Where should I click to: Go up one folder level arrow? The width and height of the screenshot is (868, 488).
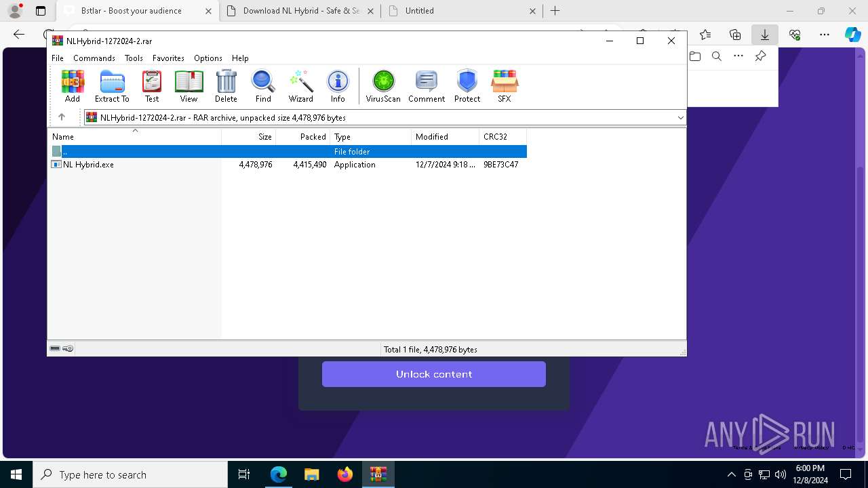62,117
